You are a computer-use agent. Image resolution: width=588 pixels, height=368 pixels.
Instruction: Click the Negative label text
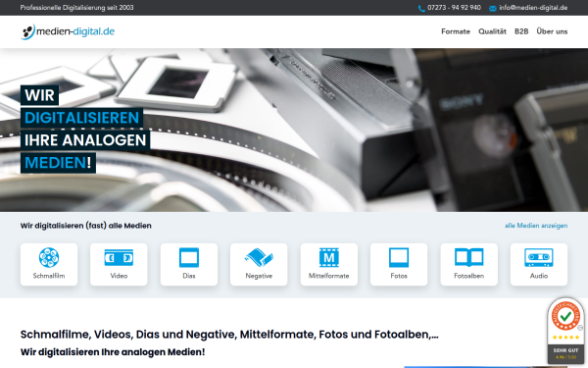click(x=259, y=276)
